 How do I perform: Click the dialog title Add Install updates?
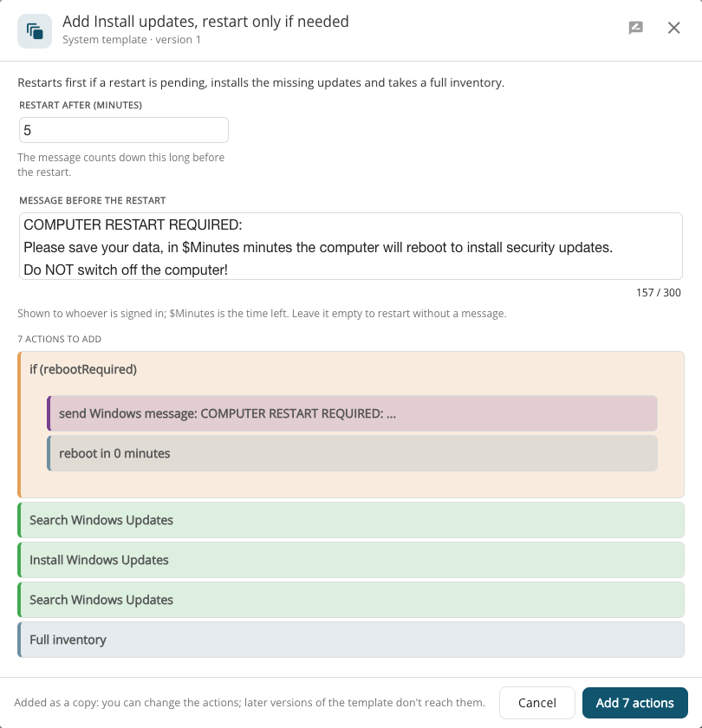click(205, 22)
